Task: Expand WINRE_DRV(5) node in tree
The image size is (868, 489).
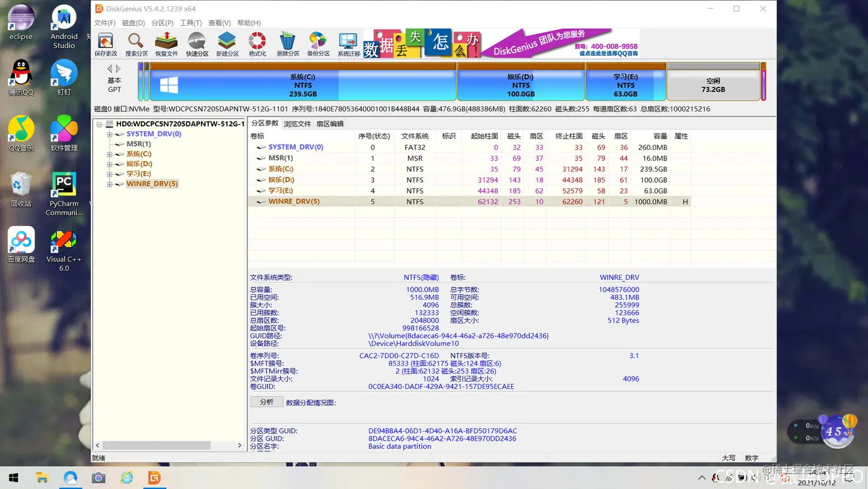Action: click(109, 184)
